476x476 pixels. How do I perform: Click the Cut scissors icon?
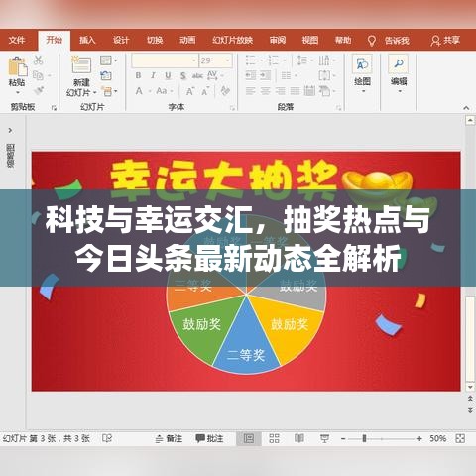[38, 60]
